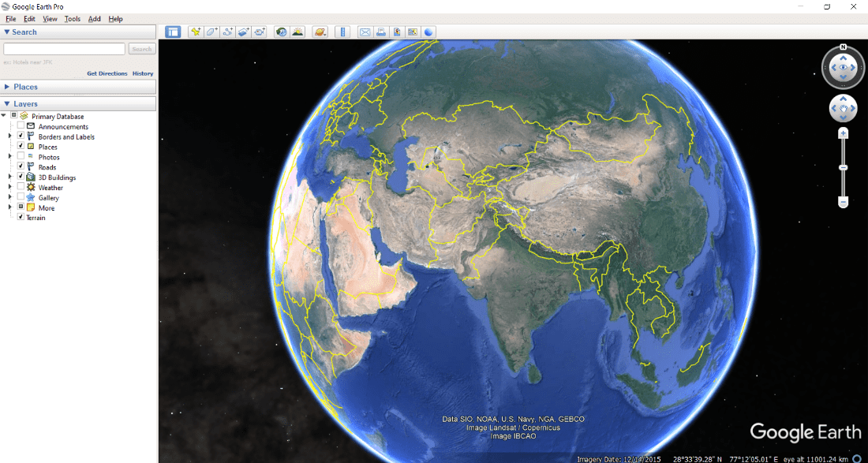868x463 pixels.
Task: Click the Weather sun icon
Action: 31,188
